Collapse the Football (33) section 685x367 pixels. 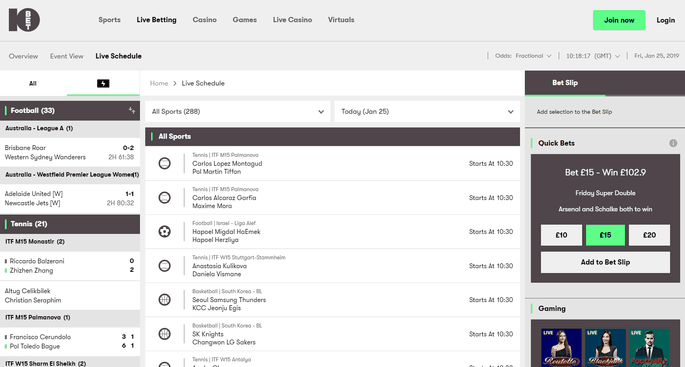point(70,111)
